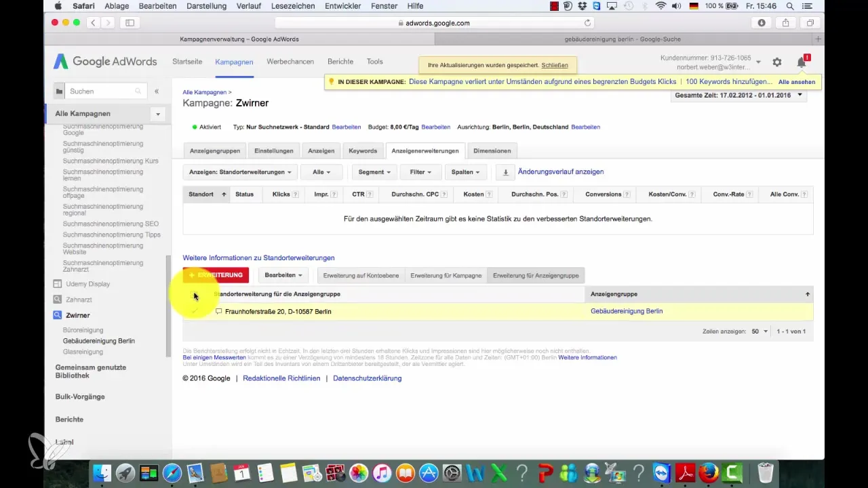
Task: Click Änderungsverlauf anzeigen link
Action: coord(561,172)
